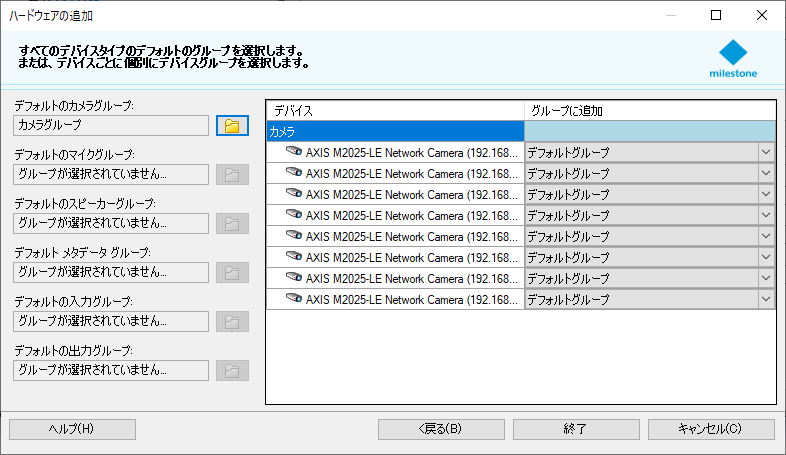
Task: Expand デフォルトグループ dropdown in seventh camera row
Action: [765, 279]
